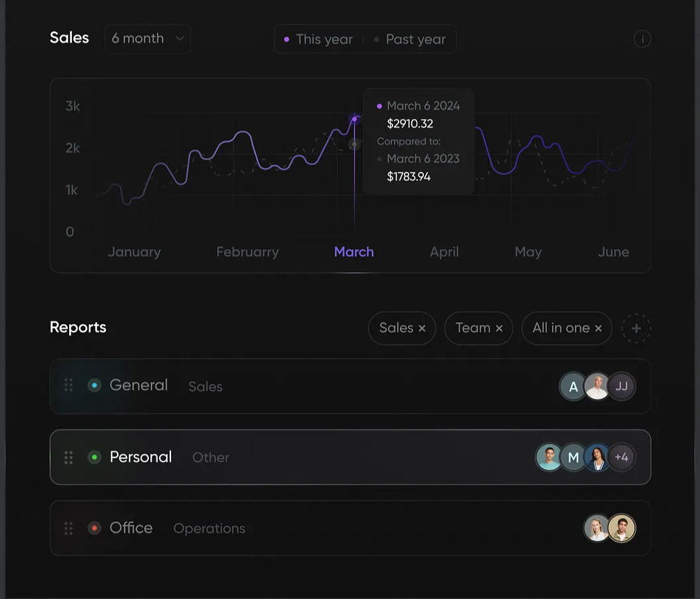This screenshot has height=599, width=700.
Task: Click the dashed plus add filter button
Action: (636, 328)
